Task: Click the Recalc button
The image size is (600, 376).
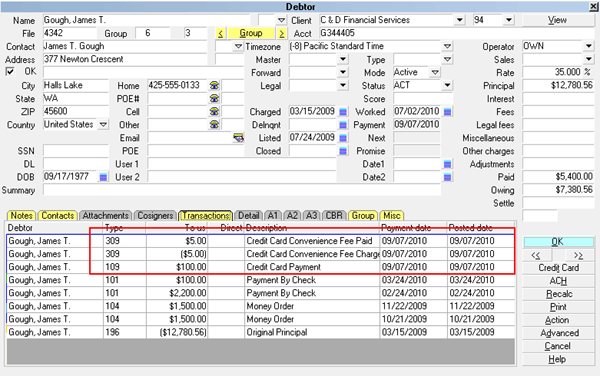Action: click(x=558, y=294)
